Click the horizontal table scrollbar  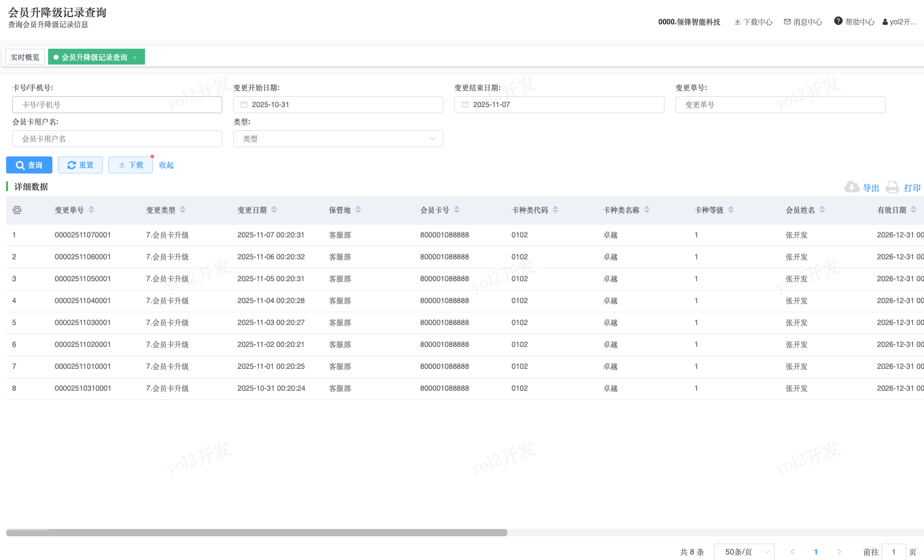256,533
